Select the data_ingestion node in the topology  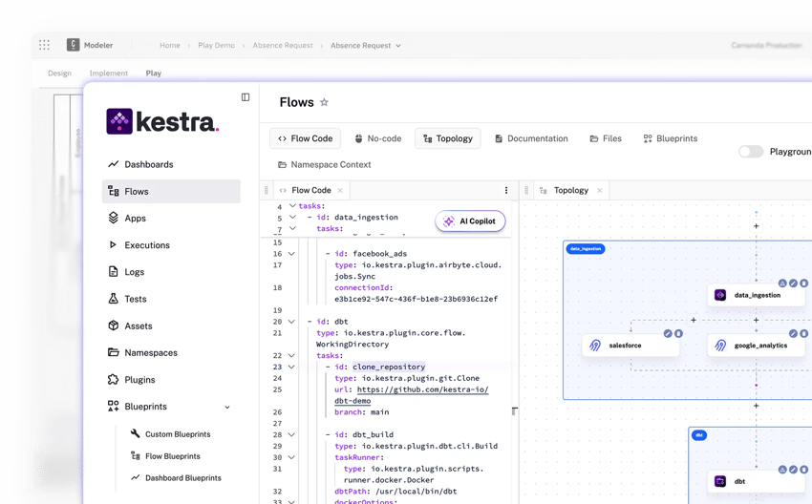pyautogui.click(x=757, y=296)
